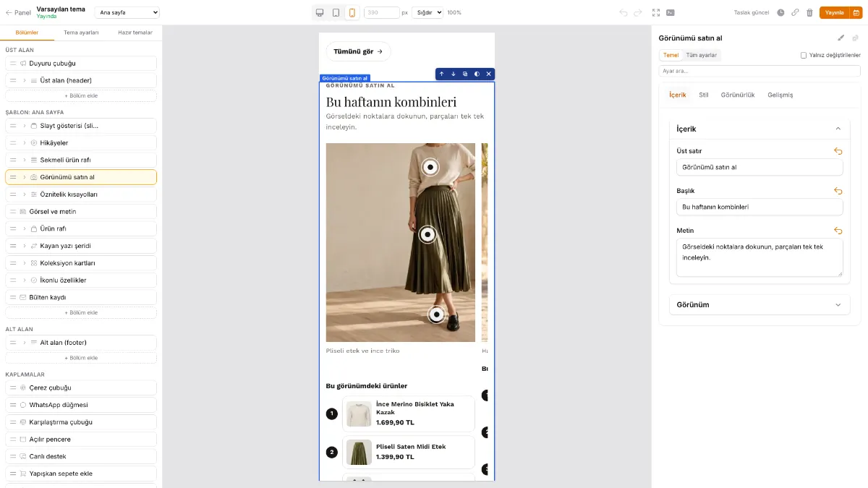The image size is (868, 488).
Task: Expand the Koleksiyon kartları section chevron
Action: 24,263
